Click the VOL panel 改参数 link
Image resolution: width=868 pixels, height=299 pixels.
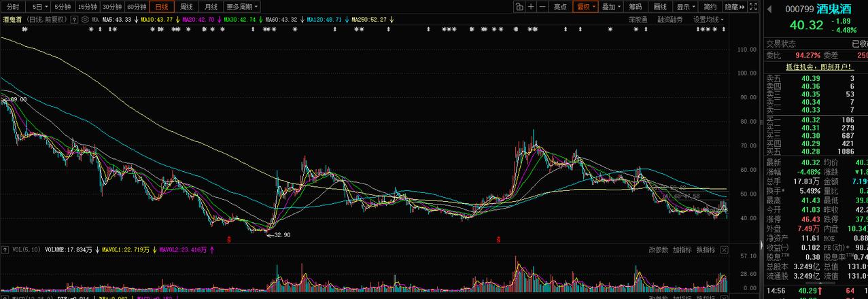(x=658, y=250)
